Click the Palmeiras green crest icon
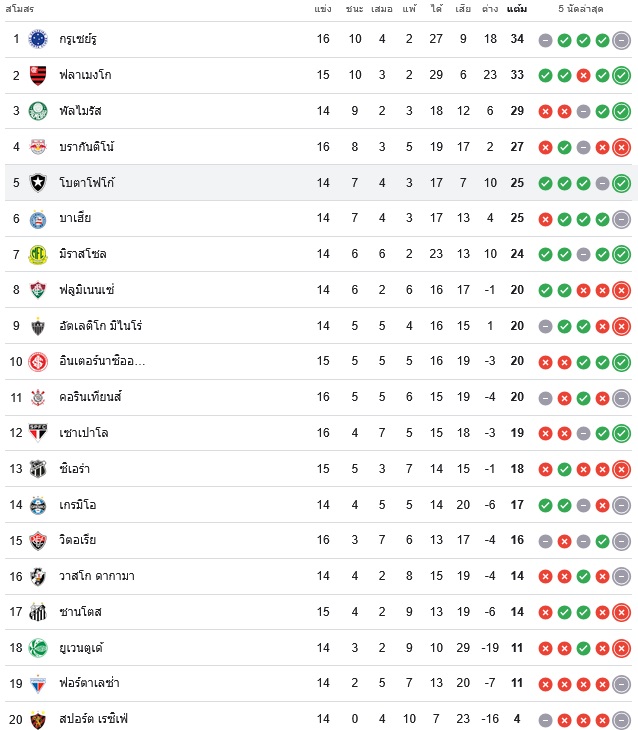 (x=38, y=111)
